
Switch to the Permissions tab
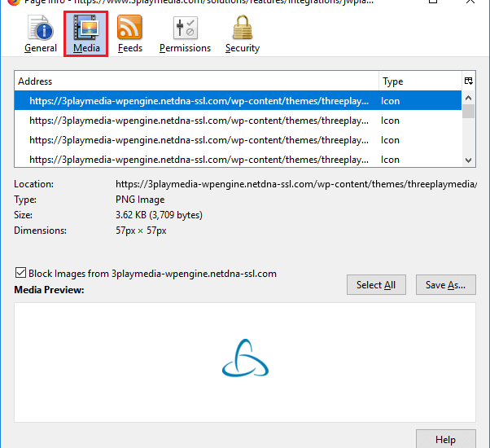click(x=185, y=34)
